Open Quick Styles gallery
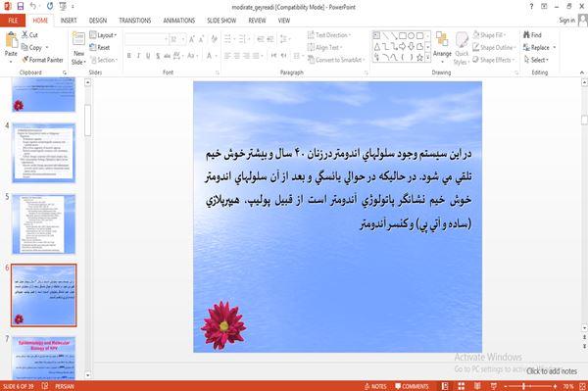The image size is (588, 391). pyautogui.click(x=462, y=49)
